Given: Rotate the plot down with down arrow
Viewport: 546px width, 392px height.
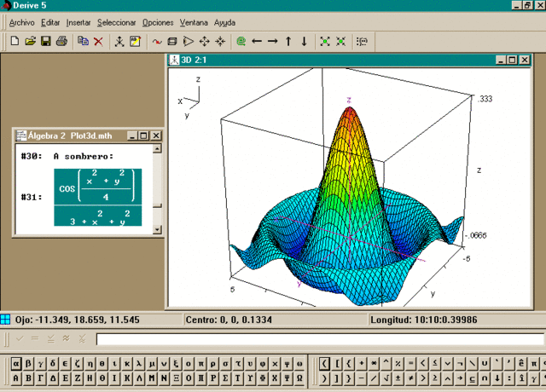Looking at the screenshot, I should pos(304,42).
